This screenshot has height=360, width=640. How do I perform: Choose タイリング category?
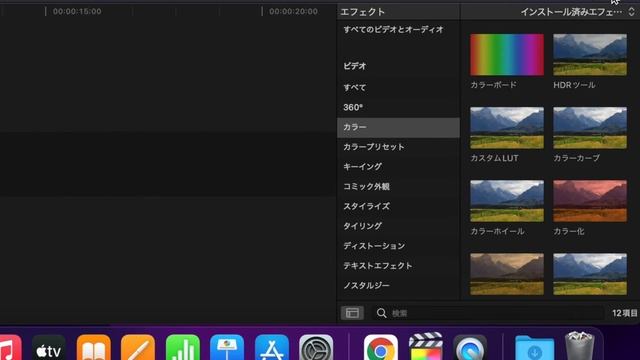(x=398, y=226)
